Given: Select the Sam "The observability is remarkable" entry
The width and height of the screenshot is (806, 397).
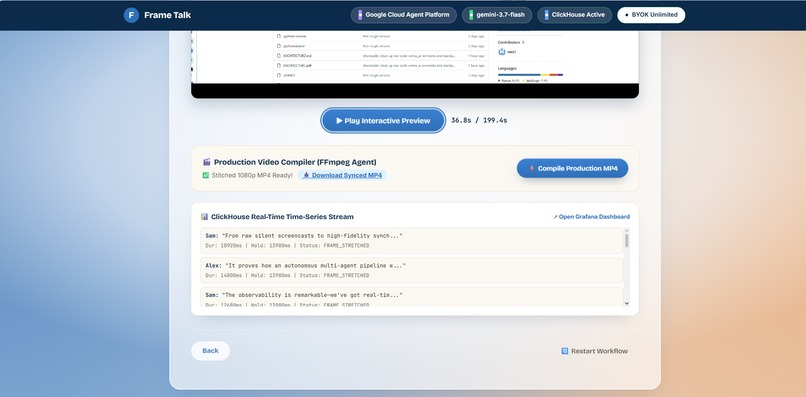Looking at the screenshot, I should click(x=411, y=297).
